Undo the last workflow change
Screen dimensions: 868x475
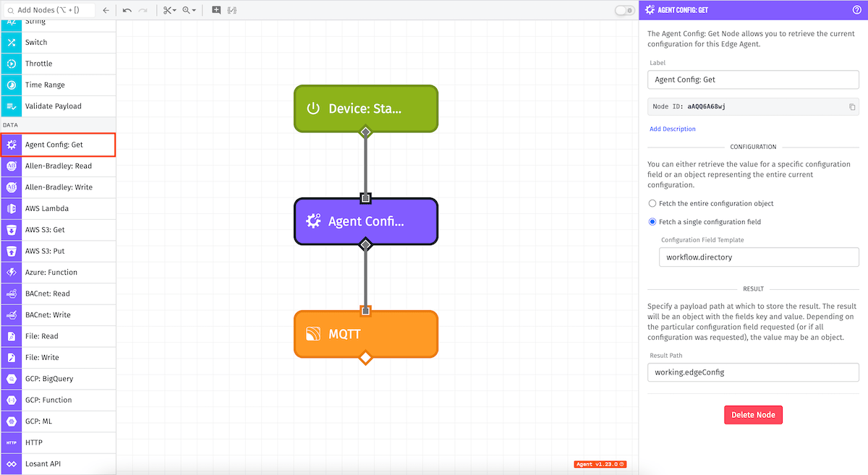127,10
